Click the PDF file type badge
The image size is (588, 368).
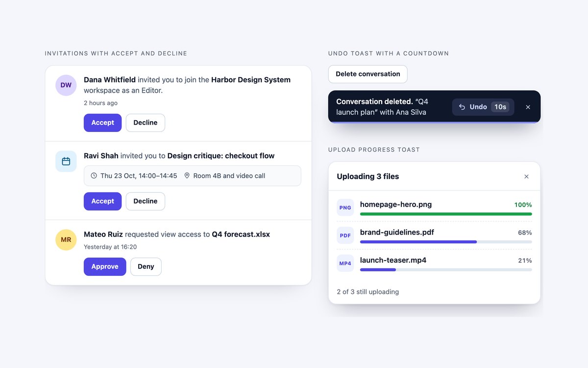point(345,236)
